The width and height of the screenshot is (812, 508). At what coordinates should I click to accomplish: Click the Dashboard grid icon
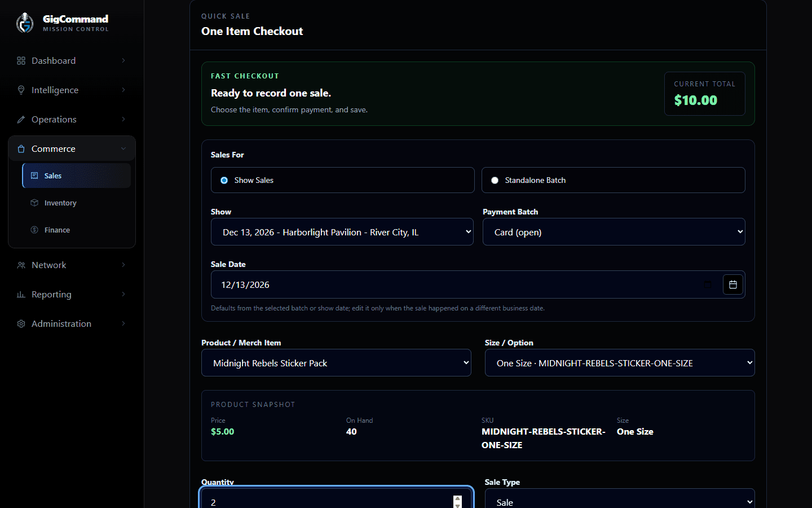pos(21,60)
